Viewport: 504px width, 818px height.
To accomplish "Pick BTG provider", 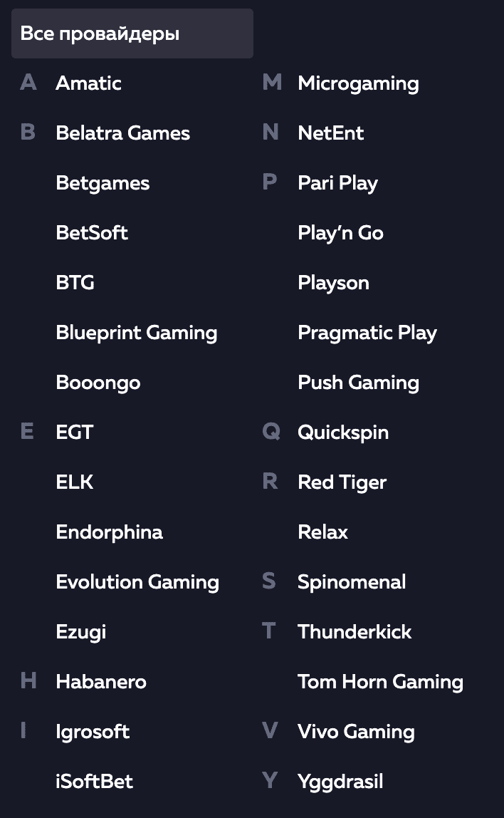I will click(75, 283).
